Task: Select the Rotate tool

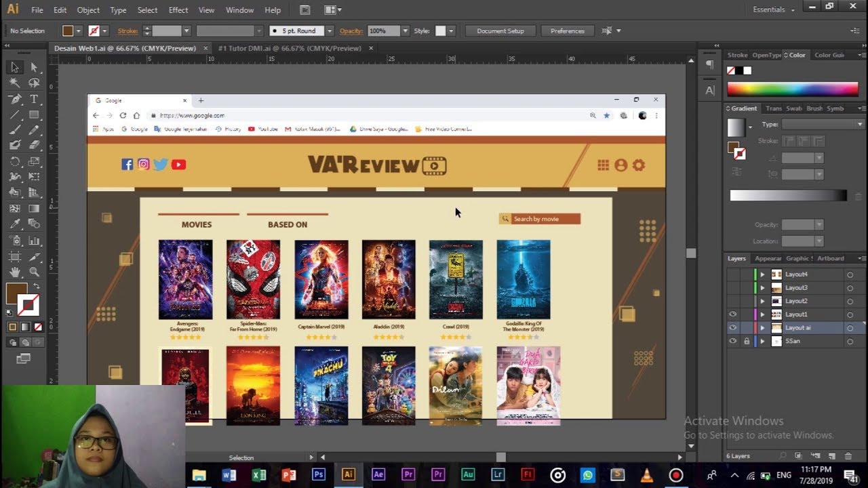Action: point(14,161)
